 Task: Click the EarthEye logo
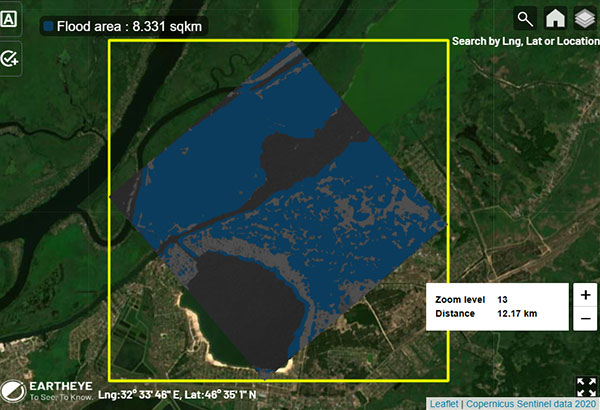48,390
